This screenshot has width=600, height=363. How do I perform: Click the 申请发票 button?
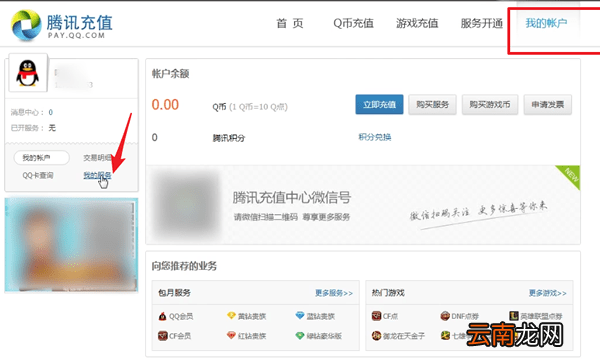coord(548,104)
